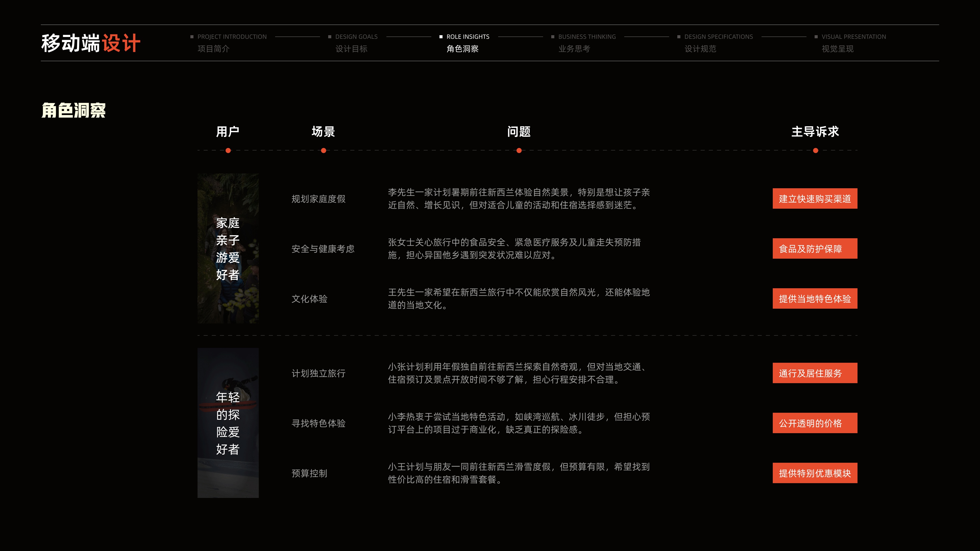Image resolution: width=980 pixels, height=551 pixels.
Task: Click the 建立快速购买渠道 orange button
Action: click(815, 198)
